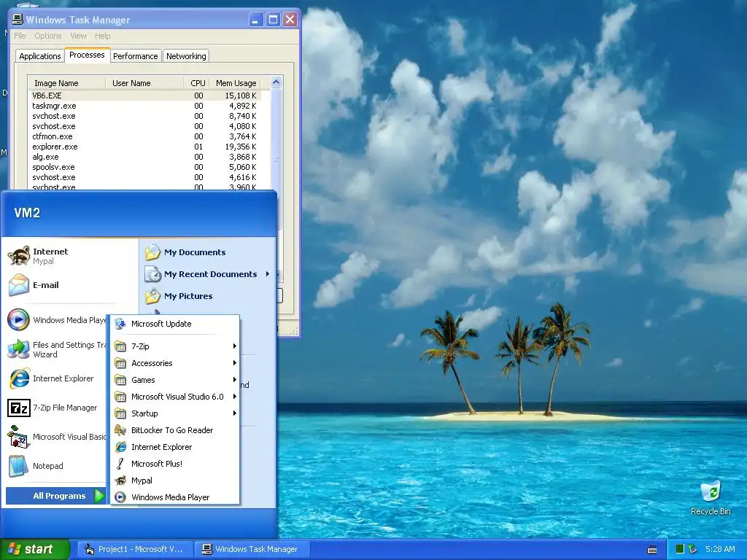Click the Startup folder icon
This screenshot has width=747, height=560.
pos(120,413)
